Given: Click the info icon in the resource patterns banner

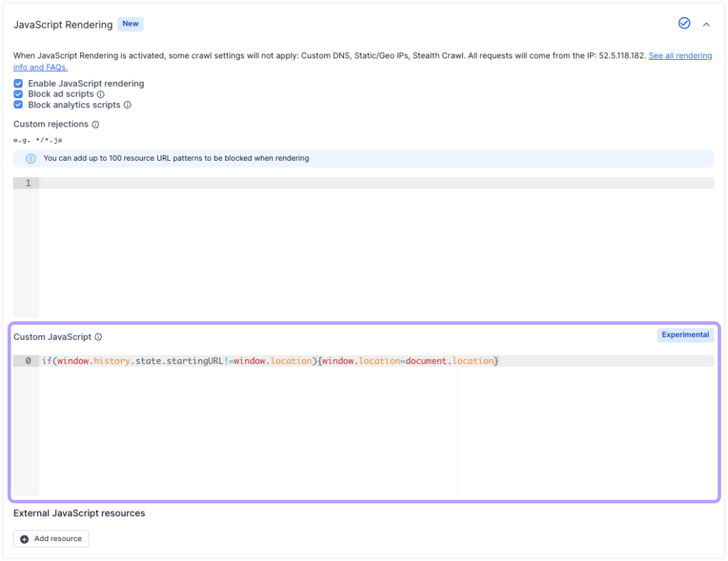Looking at the screenshot, I should (29, 158).
